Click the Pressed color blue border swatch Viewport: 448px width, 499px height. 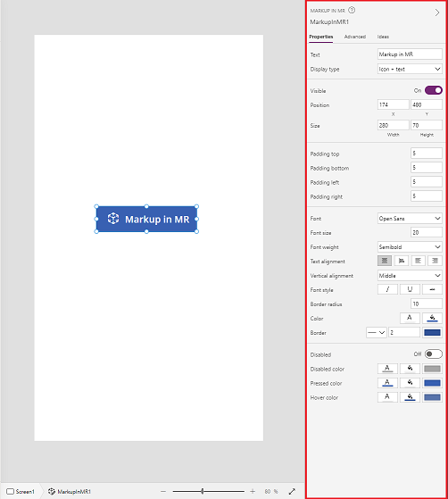tap(432, 383)
